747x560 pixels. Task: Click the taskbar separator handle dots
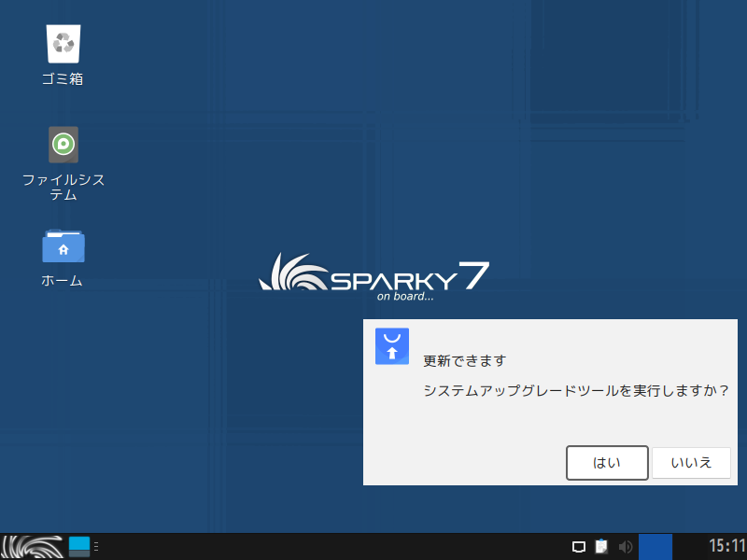(96, 547)
